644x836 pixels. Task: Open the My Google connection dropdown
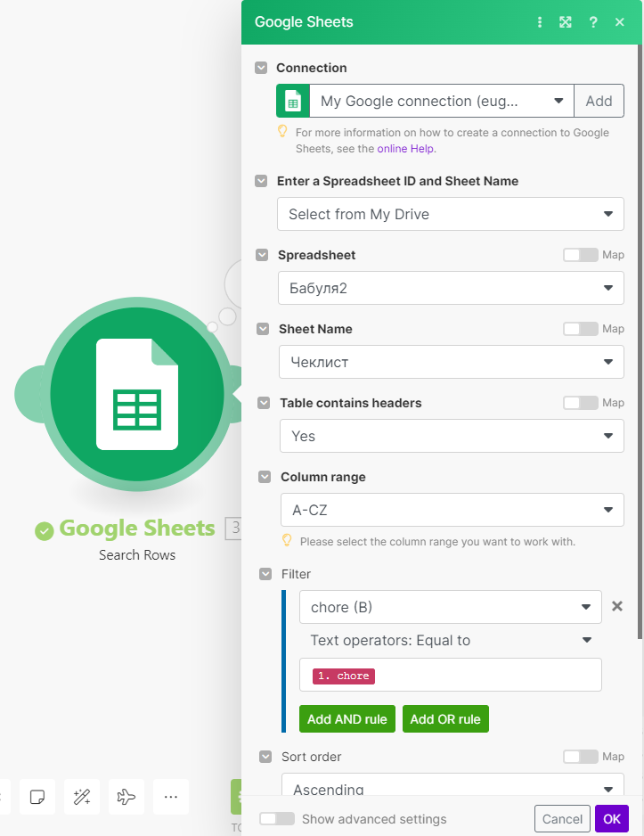click(442, 101)
